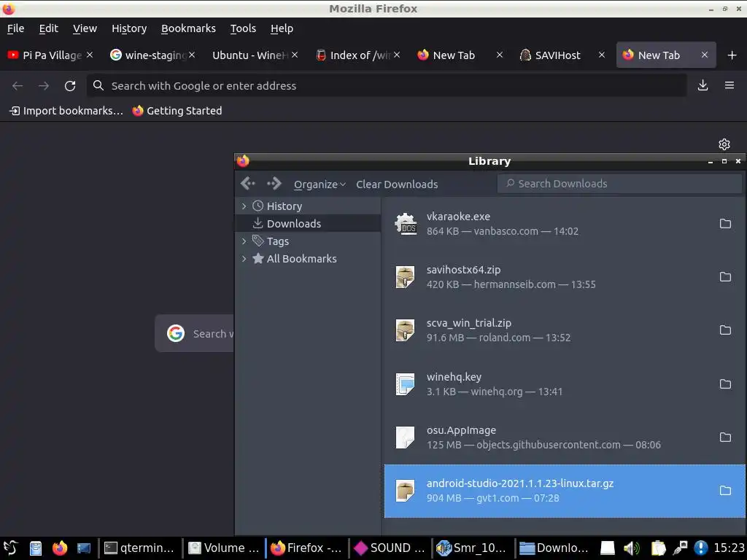747x560 pixels.
Task: Open the clipboard tray icon
Action: [x=658, y=548]
